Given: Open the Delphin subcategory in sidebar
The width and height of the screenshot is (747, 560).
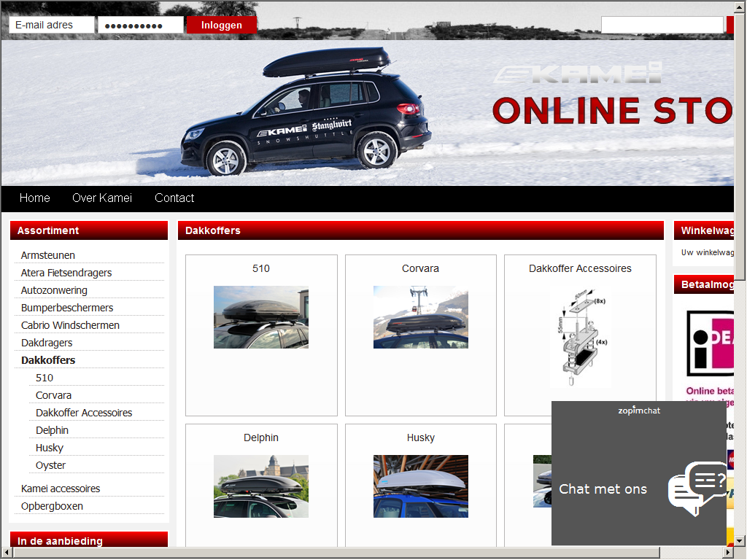Looking at the screenshot, I should [52, 430].
